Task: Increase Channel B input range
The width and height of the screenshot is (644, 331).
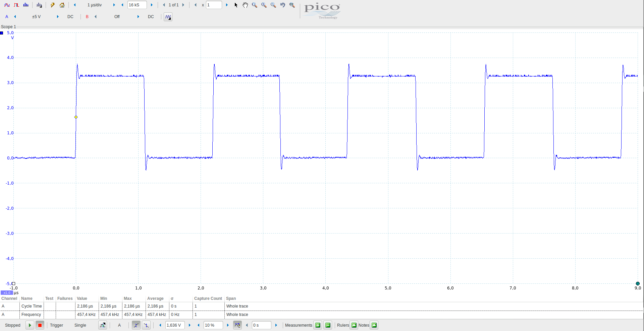Action: tap(138, 17)
